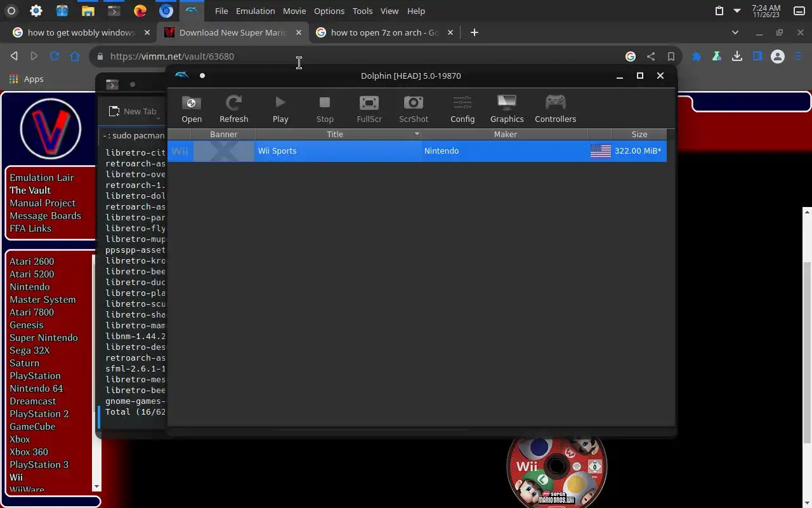Click the Open toolbar icon in Dolphin
812x508 pixels.
pyautogui.click(x=192, y=109)
